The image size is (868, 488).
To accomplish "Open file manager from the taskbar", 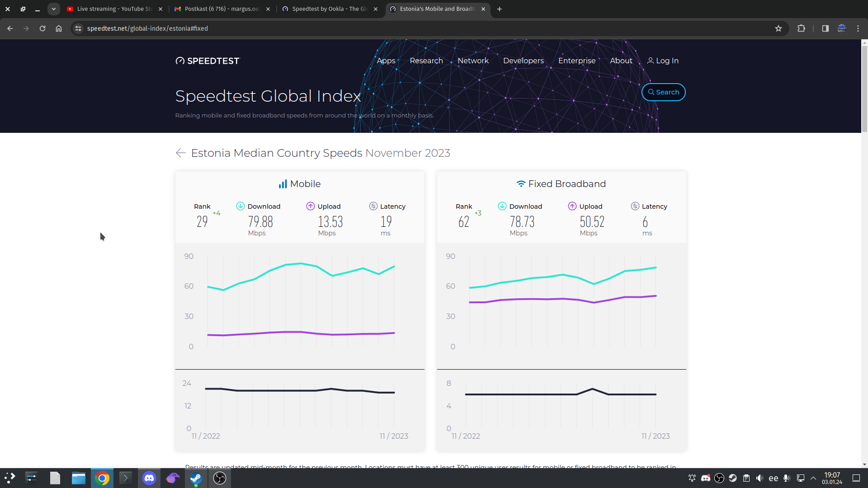I will 79,478.
